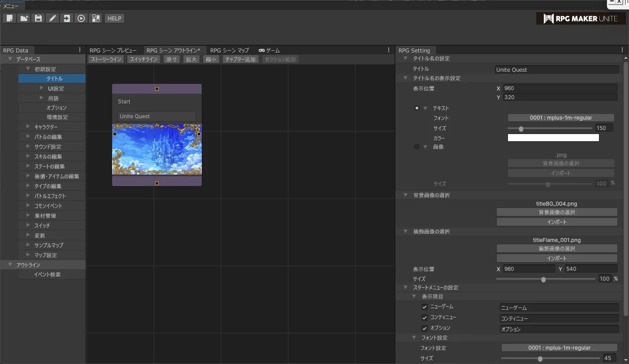Switch to the RPG シーン マップ tab
Image resolution: width=629 pixels, height=364 pixels.
click(x=229, y=50)
